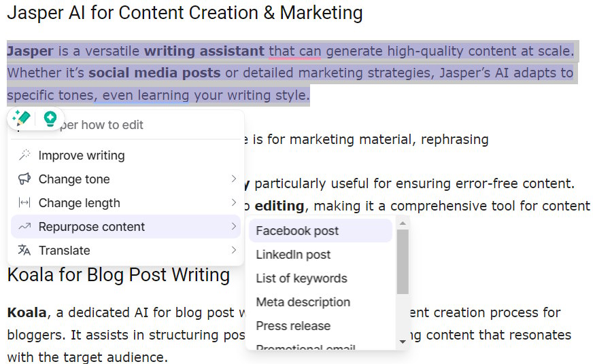Click the width arrows icon beside Change length
This screenshot has height=364, width=612.
(24, 202)
